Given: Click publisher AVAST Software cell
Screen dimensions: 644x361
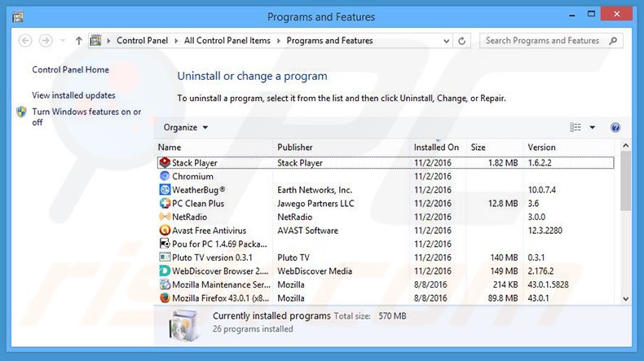Looking at the screenshot, I should 307,231.
